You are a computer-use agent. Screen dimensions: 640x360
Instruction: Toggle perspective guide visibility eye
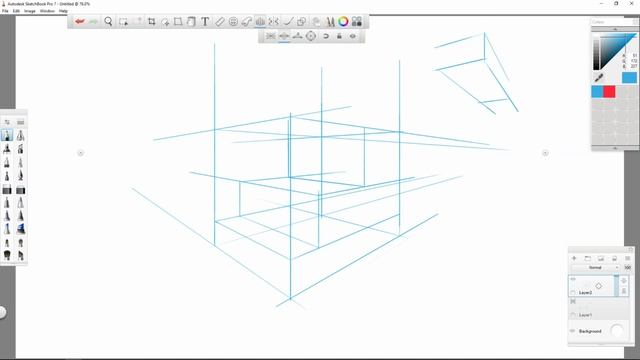pos(353,36)
